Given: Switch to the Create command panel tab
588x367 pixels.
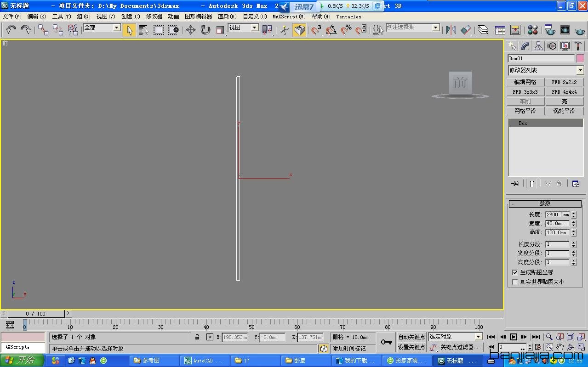Looking at the screenshot, I should click(512, 46).
